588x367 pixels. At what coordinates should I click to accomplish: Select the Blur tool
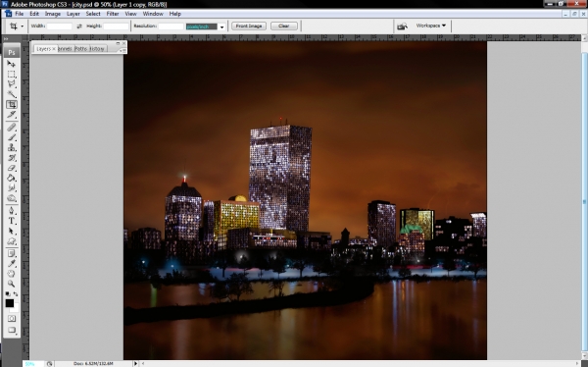coord(12,187)
